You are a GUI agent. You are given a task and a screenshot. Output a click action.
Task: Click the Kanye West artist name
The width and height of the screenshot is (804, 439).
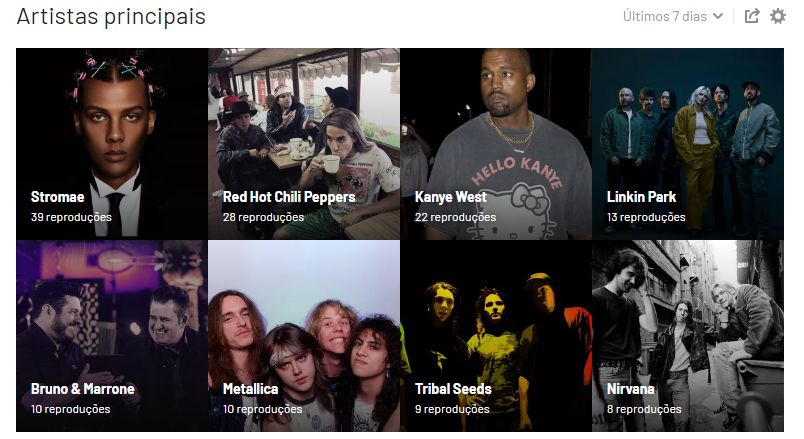coord(451,197)
